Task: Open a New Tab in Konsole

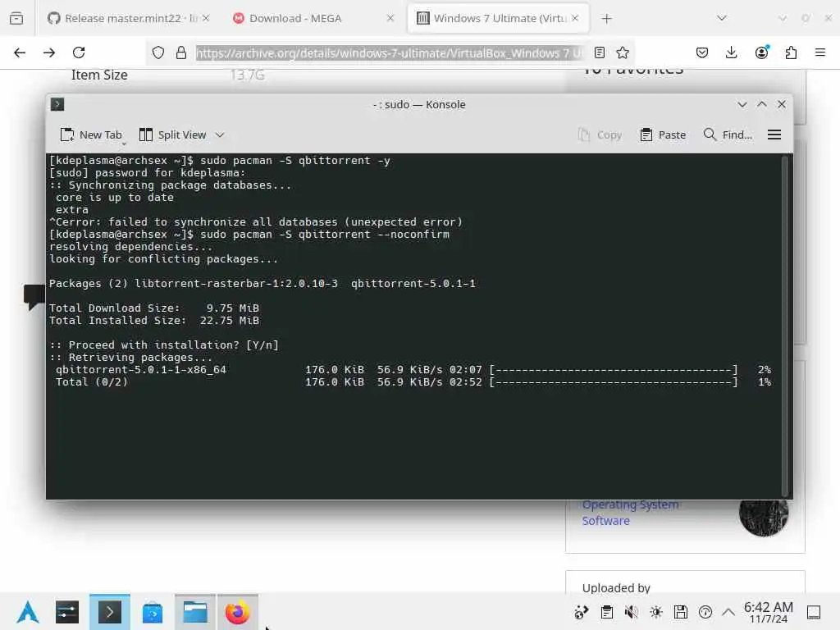Action: (91, 135)
